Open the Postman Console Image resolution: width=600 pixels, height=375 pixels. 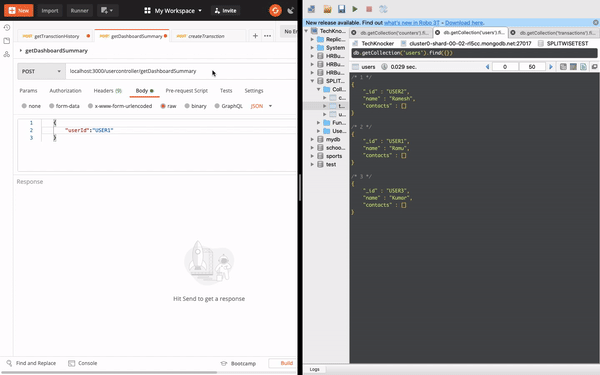coord(83,363)
